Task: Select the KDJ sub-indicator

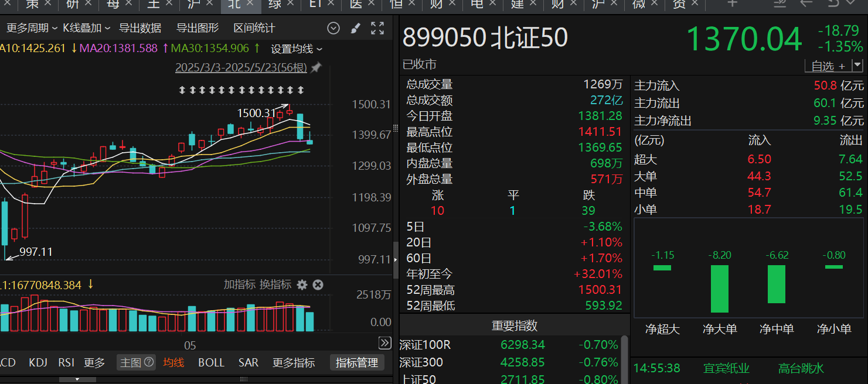Action: 38,362
